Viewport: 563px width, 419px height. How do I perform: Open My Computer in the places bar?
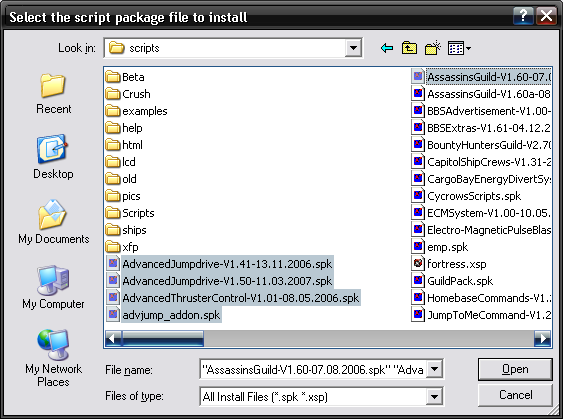53,287
